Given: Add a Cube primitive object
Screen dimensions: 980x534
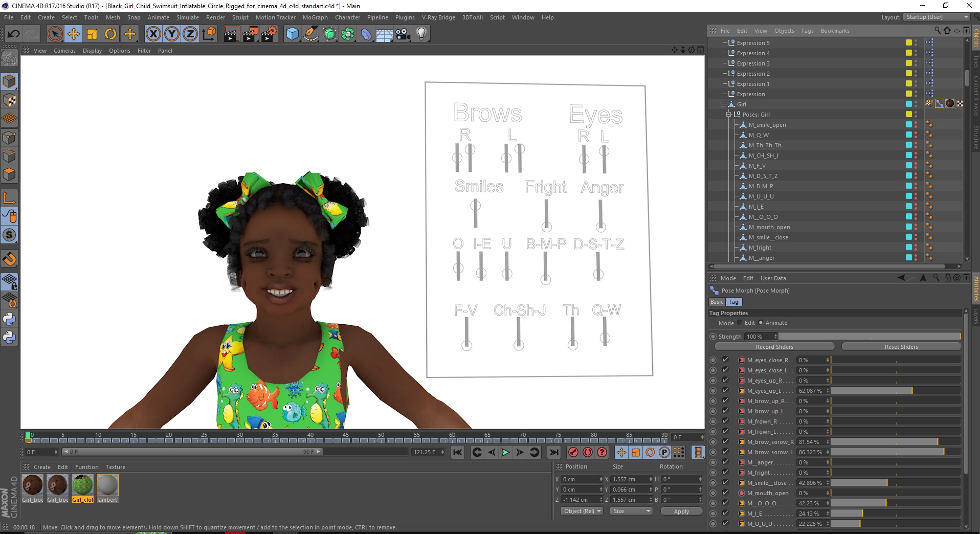Looking at the screenshot, I should click(292, 34).
